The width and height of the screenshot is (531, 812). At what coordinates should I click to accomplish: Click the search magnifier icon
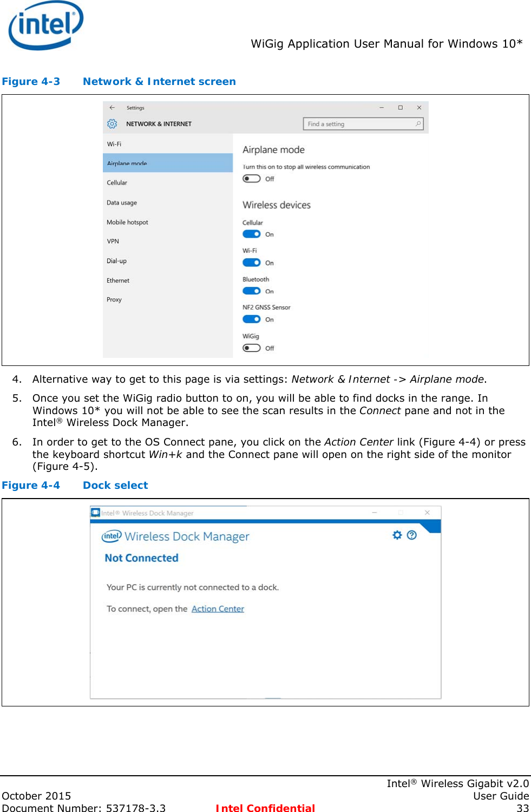click(418, 124)
